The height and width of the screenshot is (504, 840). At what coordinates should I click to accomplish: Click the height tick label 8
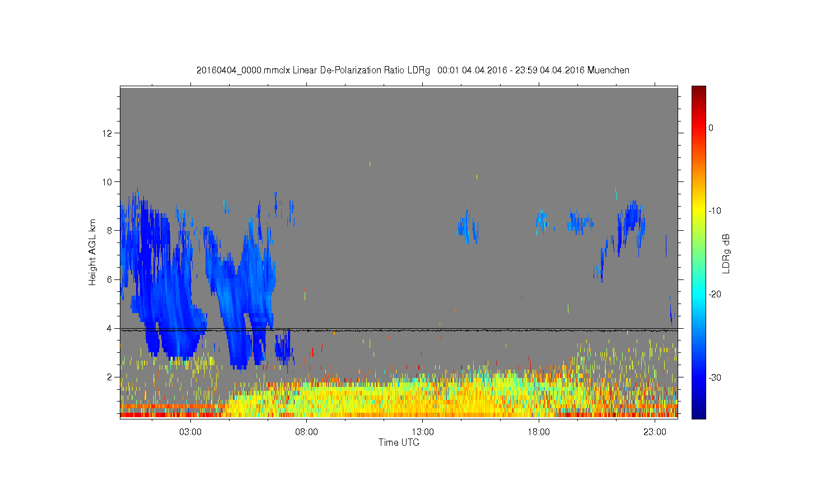110,230
